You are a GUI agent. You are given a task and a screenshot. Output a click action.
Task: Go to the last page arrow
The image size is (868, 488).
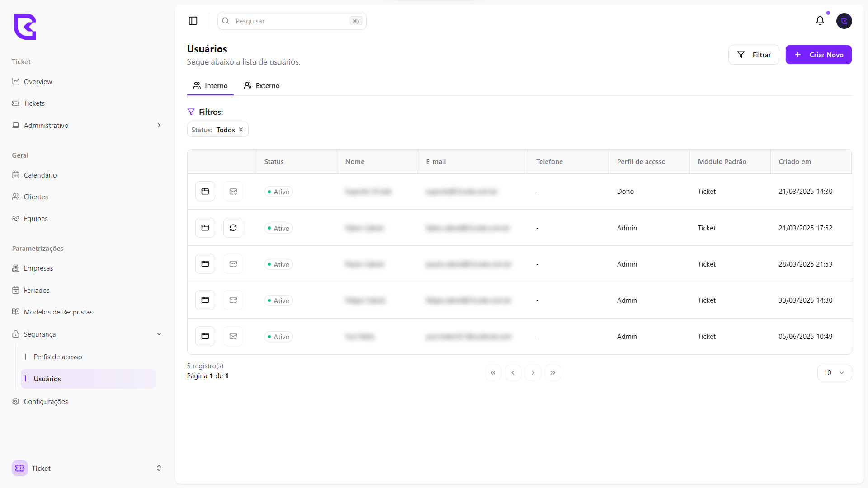(552, 373)
